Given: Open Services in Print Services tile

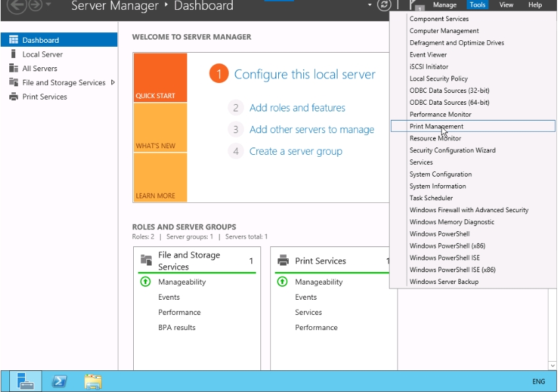Looking at the screenshot, I should [x=309, y=312].
